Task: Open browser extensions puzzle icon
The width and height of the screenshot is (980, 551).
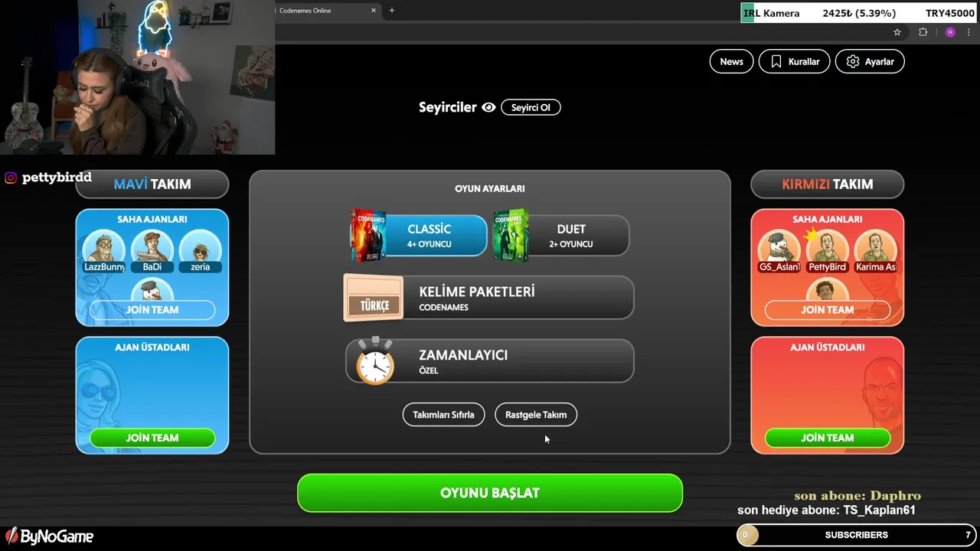Action: (x=923, y=32)
